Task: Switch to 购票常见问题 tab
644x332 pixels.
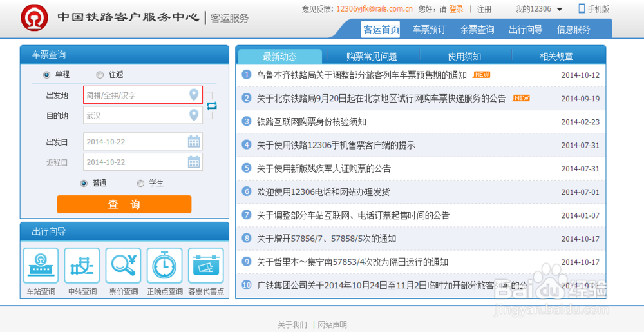Action: [372, 56]
